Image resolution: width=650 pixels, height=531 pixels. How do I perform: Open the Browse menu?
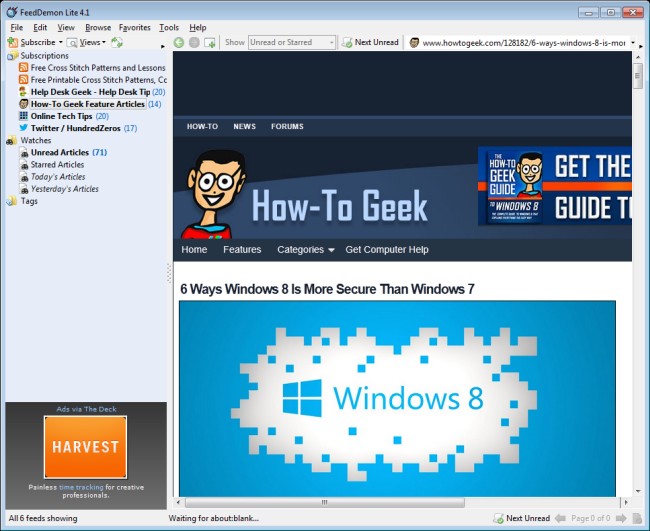point(98,27)
